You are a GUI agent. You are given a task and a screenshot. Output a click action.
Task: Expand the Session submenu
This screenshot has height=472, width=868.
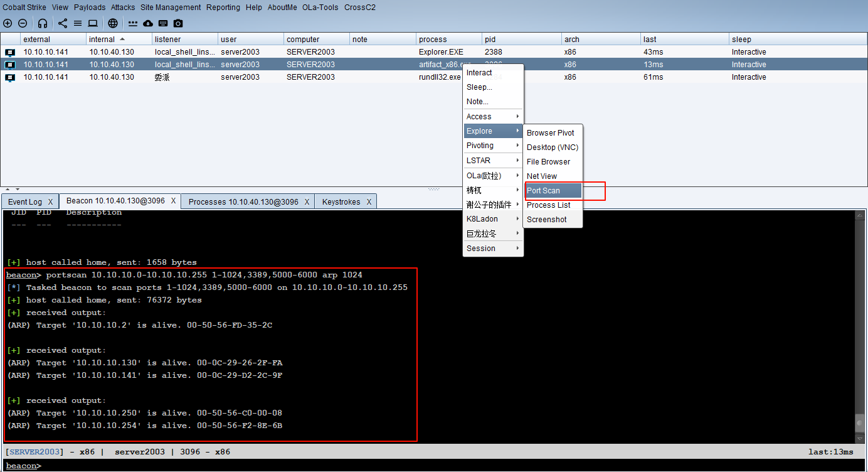point(493,249)
